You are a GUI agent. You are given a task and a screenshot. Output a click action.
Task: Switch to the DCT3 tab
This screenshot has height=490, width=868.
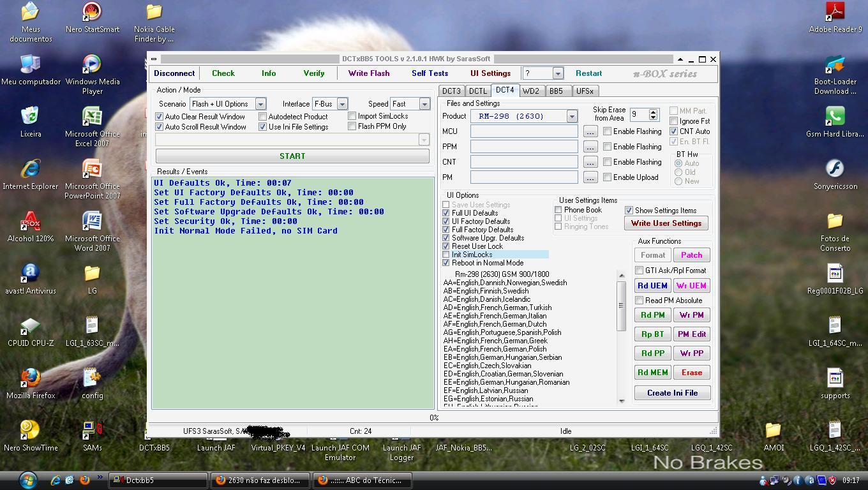pos(451,91)
